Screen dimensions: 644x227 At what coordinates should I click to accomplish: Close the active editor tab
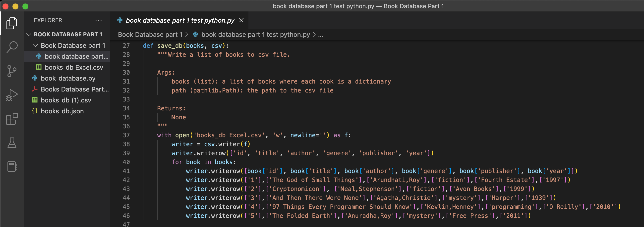tap(241, 20)
